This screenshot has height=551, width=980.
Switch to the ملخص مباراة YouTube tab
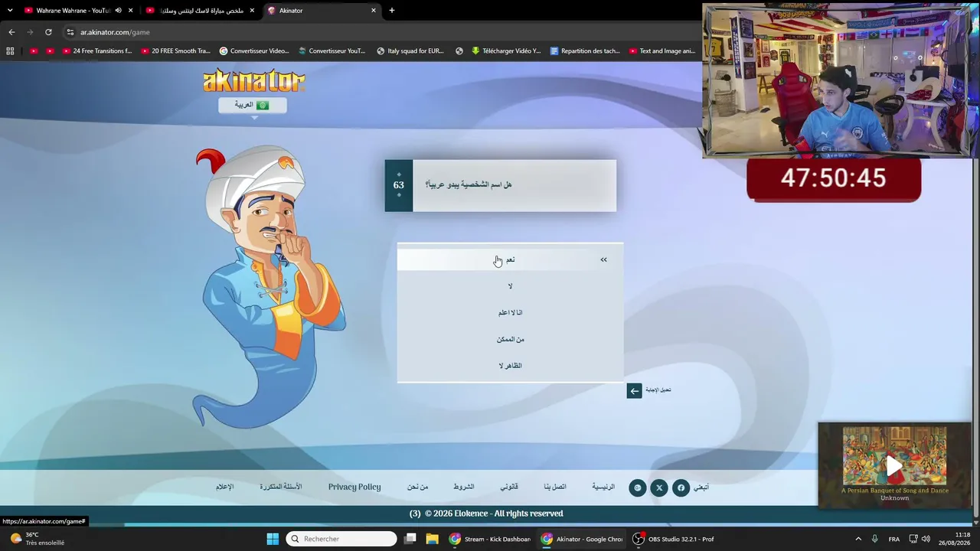(199, 11)
